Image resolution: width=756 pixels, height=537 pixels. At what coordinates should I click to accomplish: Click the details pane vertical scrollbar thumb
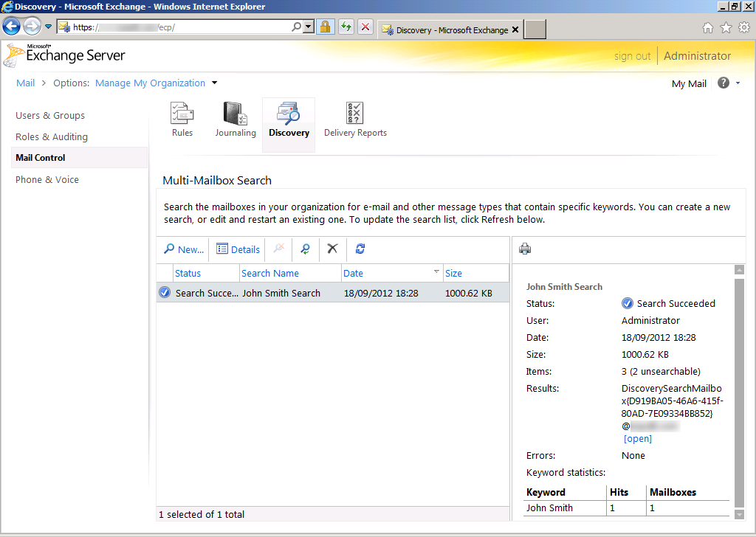point(739,392)
